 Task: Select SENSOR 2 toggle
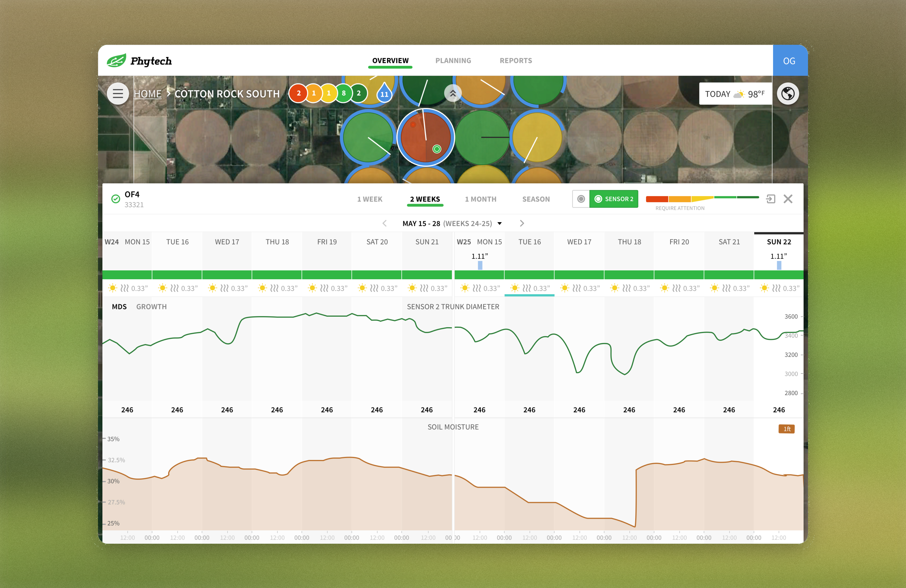614,199
